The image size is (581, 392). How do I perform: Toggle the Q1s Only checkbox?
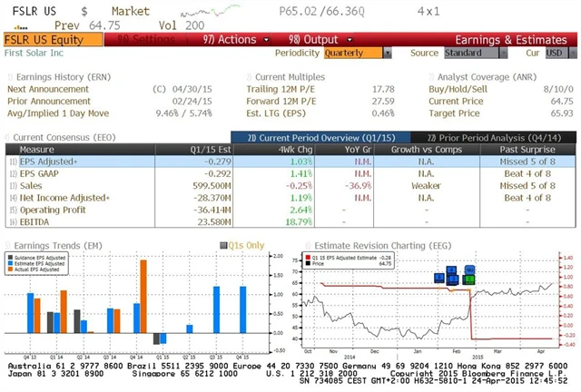[x=222, y=245]
